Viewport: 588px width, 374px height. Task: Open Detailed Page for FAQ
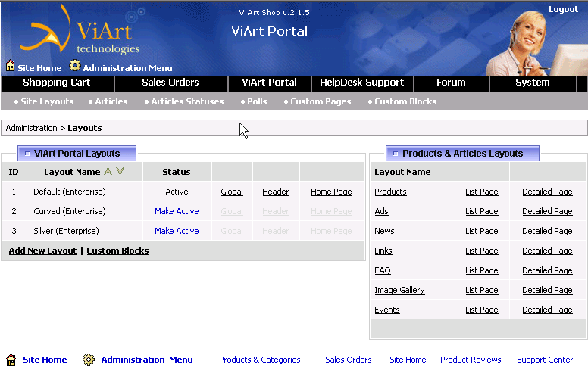point(548,270)
